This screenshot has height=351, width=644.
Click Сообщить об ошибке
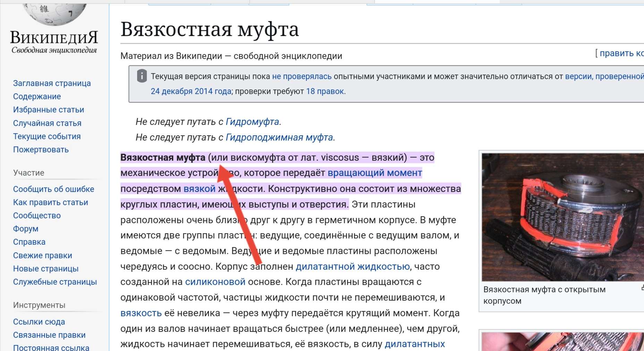click(x=54, y=189)
